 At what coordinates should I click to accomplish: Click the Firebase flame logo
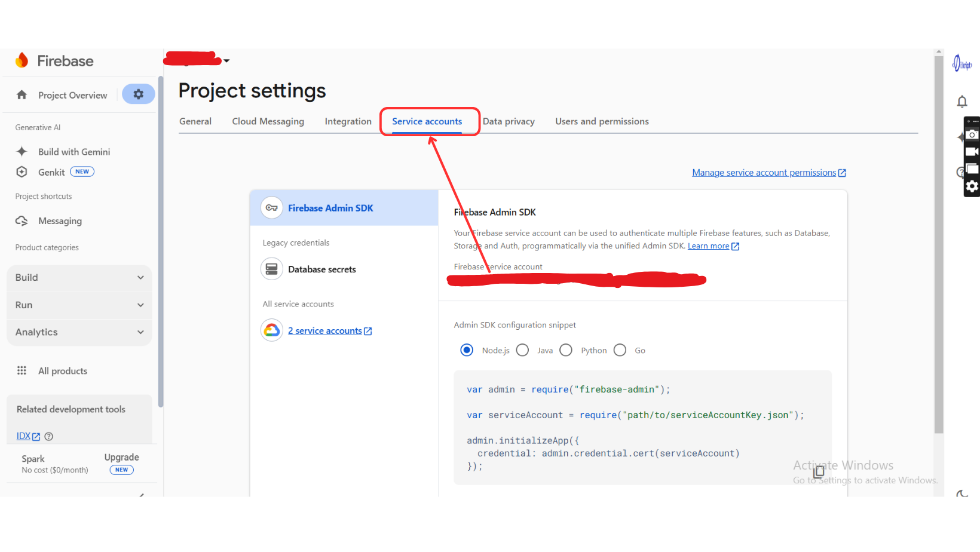coord(22,60)
